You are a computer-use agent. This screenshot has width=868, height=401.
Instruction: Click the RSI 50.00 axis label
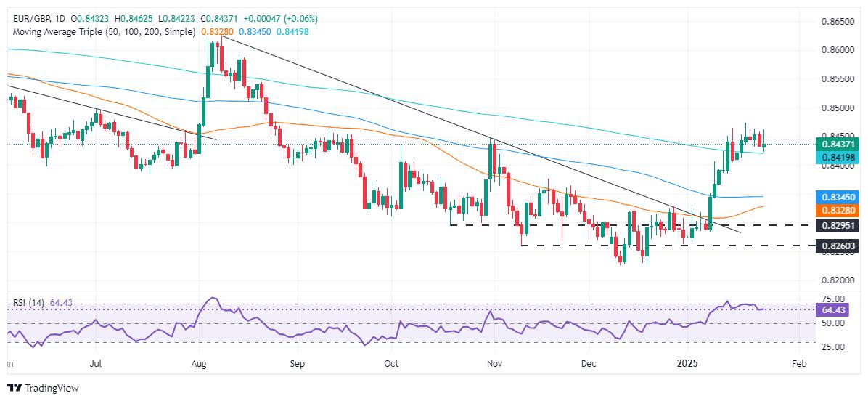click(x=832, y=323)
